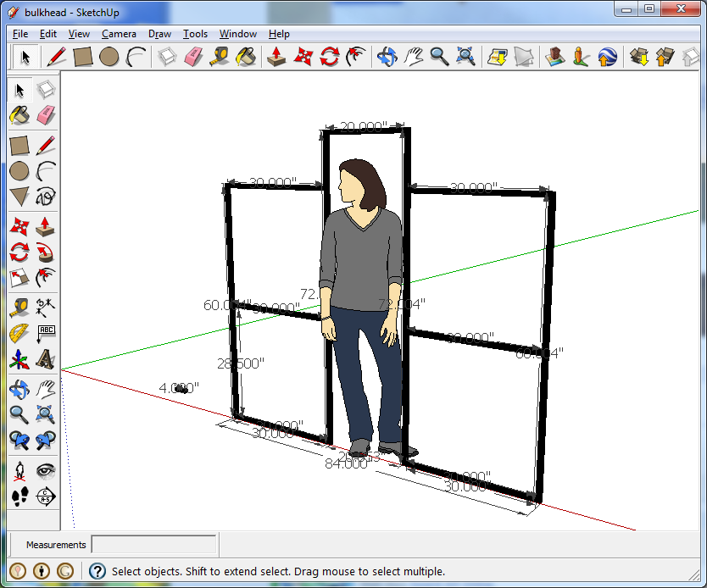
Task: Choose the Freehand drawing tool
Action: pos(46,197)
